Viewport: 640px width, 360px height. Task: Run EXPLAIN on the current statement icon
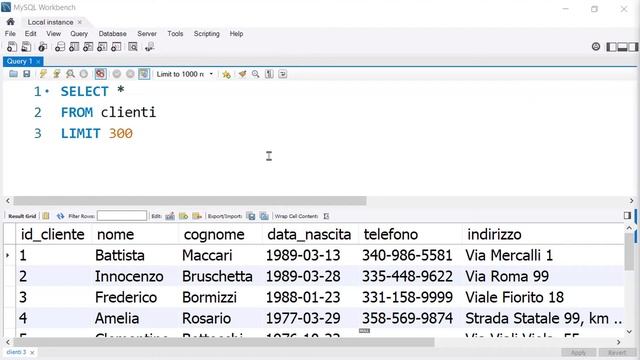70,74
